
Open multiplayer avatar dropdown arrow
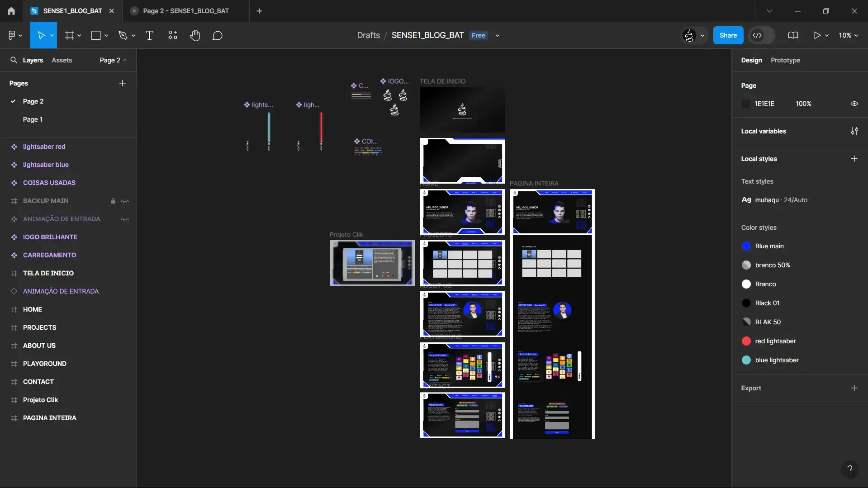click(702, 35)
